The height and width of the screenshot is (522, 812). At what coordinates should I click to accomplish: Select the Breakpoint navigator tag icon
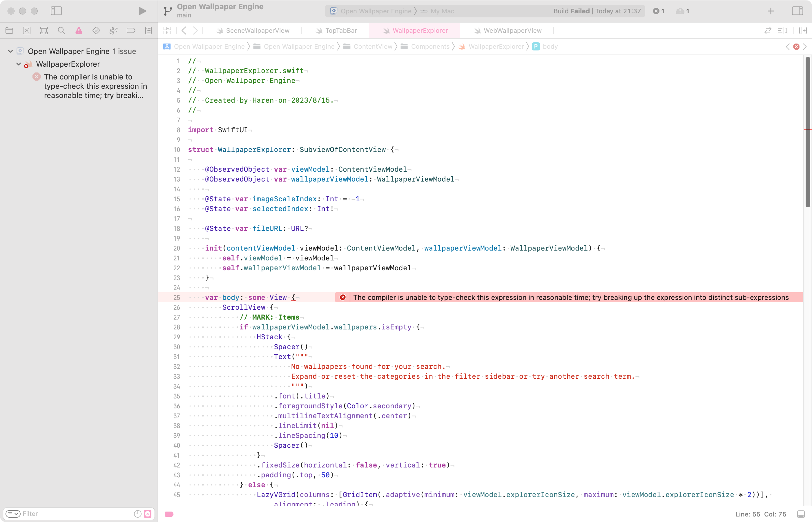pyautogui.click(x=131, y=30)
